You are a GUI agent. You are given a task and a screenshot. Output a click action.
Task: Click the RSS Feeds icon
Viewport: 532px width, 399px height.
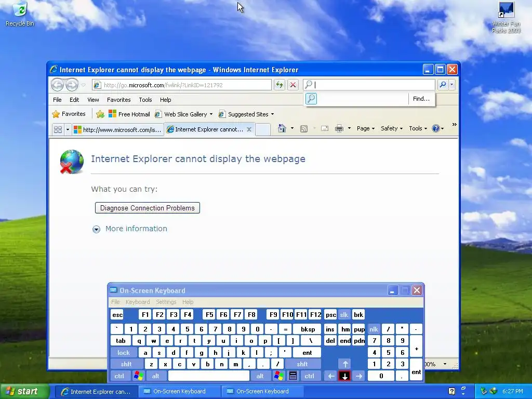coord(303,129)
